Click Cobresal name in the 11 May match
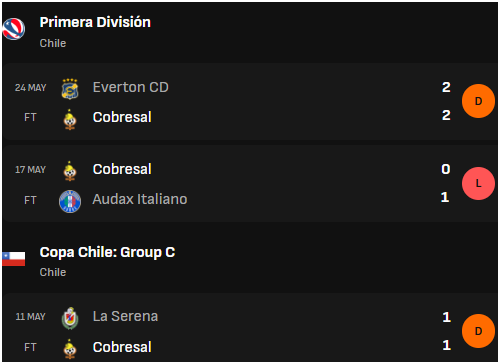500x364 pixels. 122,347
